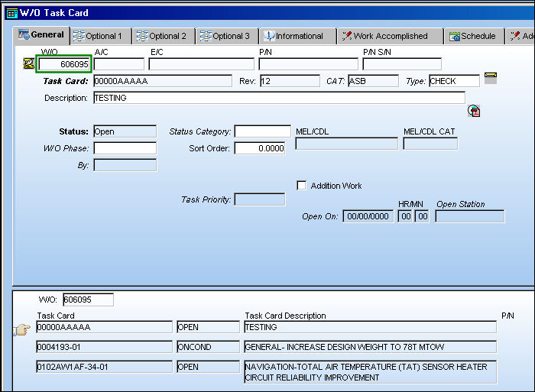
Task: Click the pointing hand row indicator icon
Action: pos(22,329)
